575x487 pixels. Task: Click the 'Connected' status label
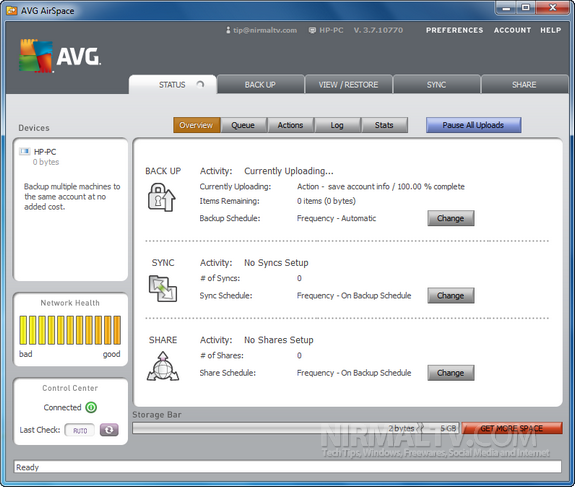tap(62, 407)
